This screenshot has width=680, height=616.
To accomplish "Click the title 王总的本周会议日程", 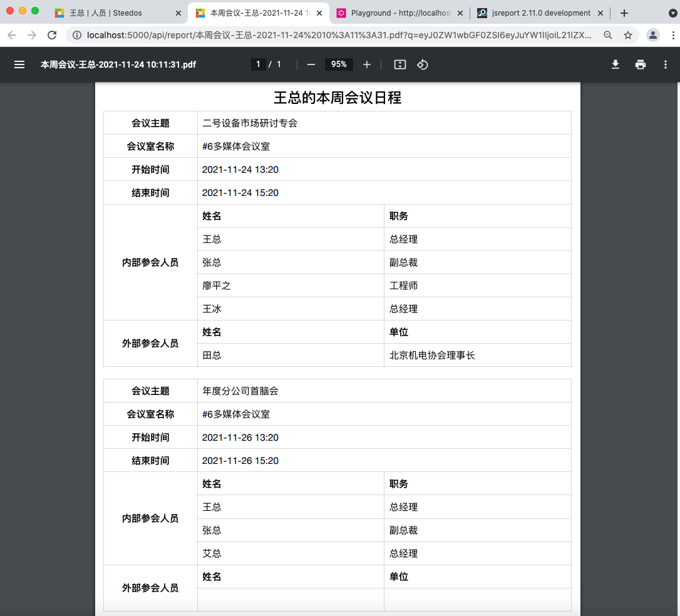I will tap(337, 98).
